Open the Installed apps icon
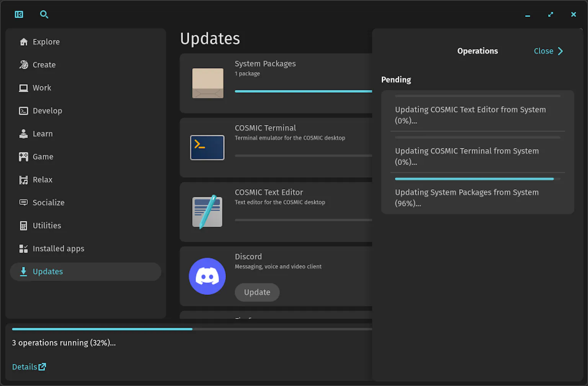588x386 pixels. [x=23, y=249]
